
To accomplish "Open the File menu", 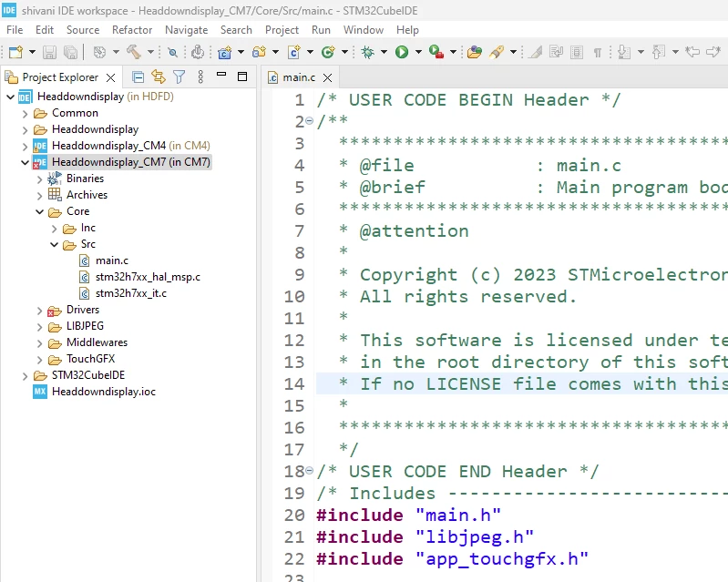I will point(15,30).
